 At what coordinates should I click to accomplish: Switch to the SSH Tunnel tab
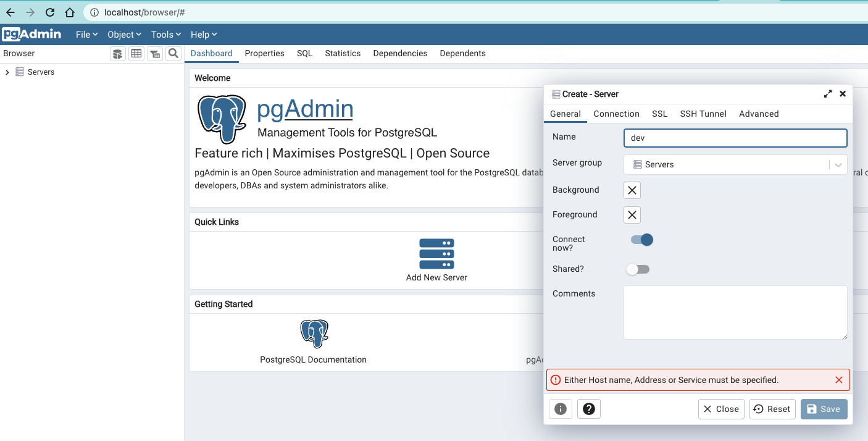(x=703, y=114)
